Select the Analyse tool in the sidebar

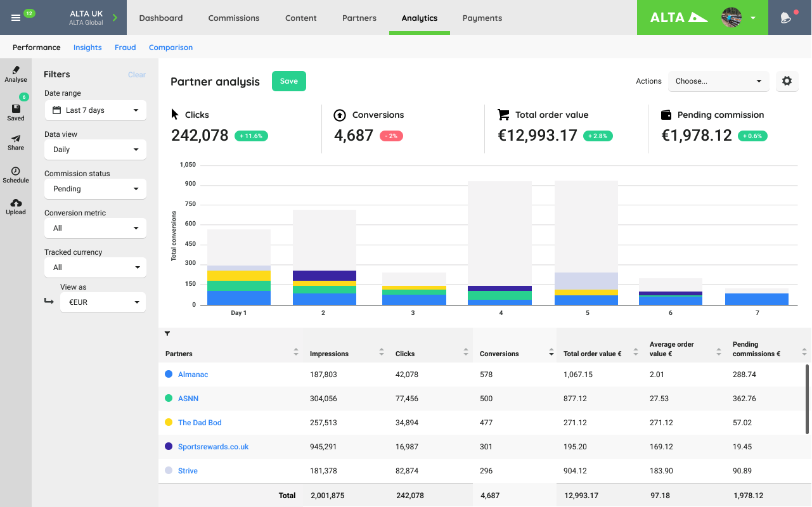(x=16, y=74)
